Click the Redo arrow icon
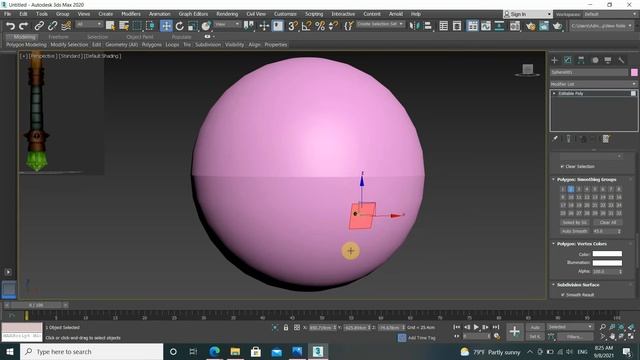Image resolution: width=640 pixels, height=360 pixels. coord(24,26)
